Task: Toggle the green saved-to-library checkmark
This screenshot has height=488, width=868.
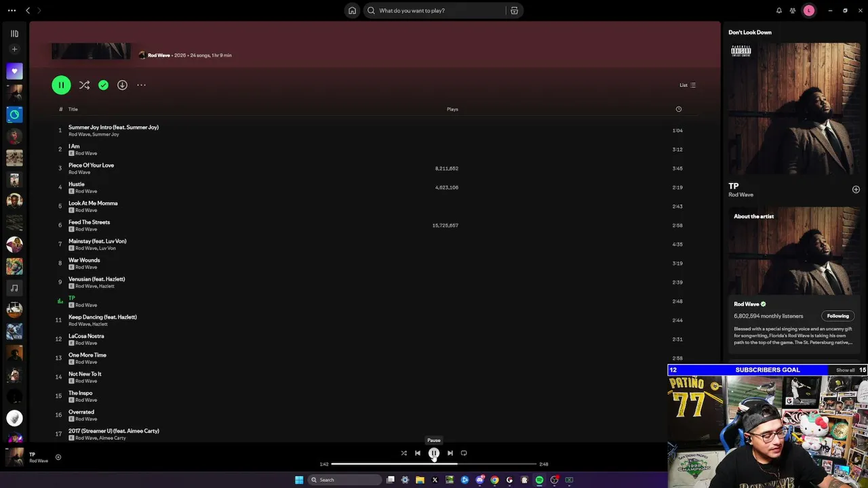Action: click(x=103, y=85)
